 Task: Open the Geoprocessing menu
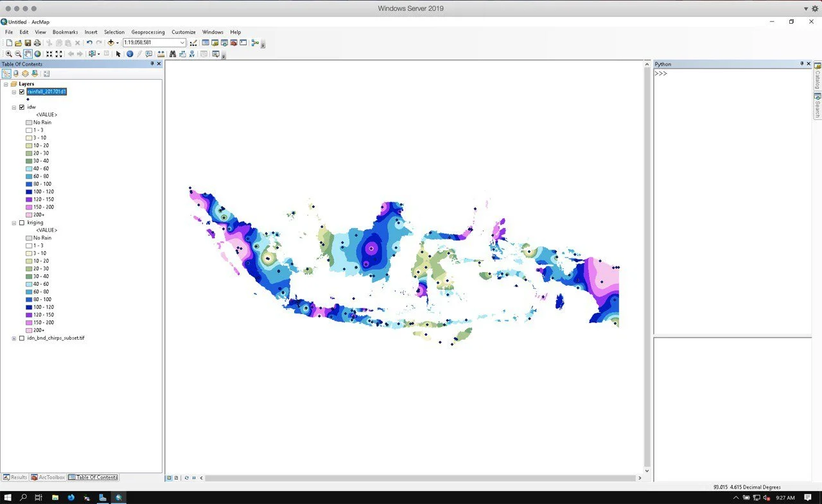[x=148, y=32]
